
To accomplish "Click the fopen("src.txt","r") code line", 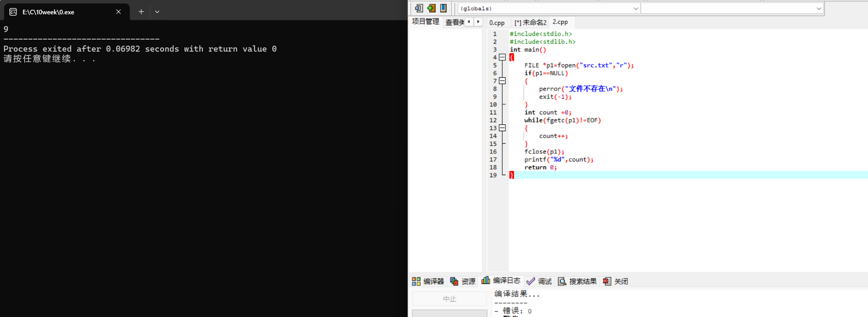I will [579, 65].
